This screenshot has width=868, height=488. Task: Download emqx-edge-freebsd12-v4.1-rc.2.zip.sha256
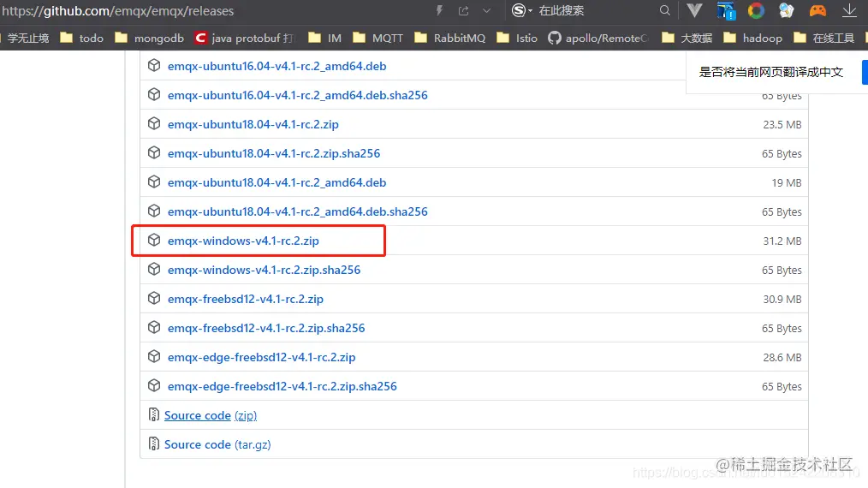pos(282,386)
